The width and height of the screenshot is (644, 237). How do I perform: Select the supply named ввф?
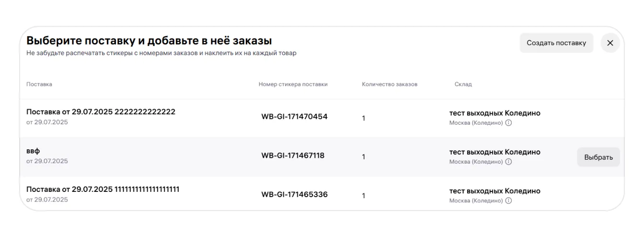coord(598,157)
